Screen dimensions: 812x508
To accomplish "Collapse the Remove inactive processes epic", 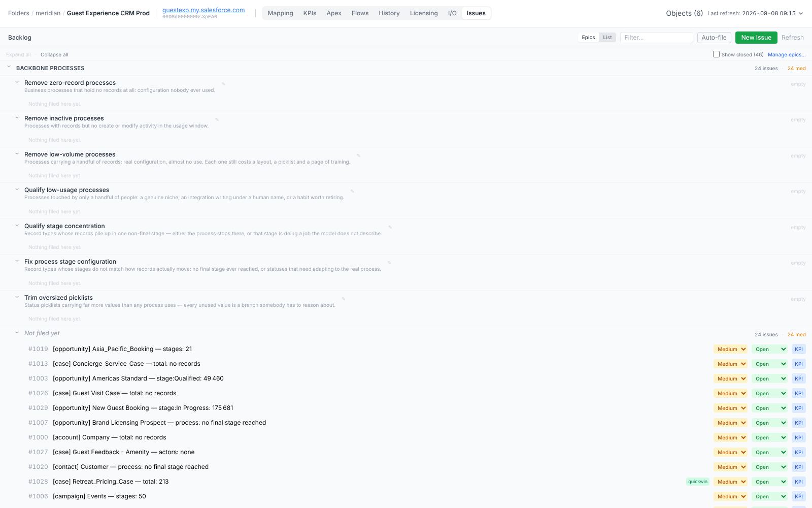I will click(x=17, y=117).
